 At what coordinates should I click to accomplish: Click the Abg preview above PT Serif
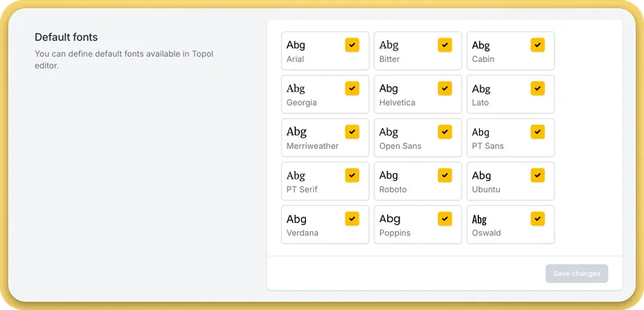295,176
